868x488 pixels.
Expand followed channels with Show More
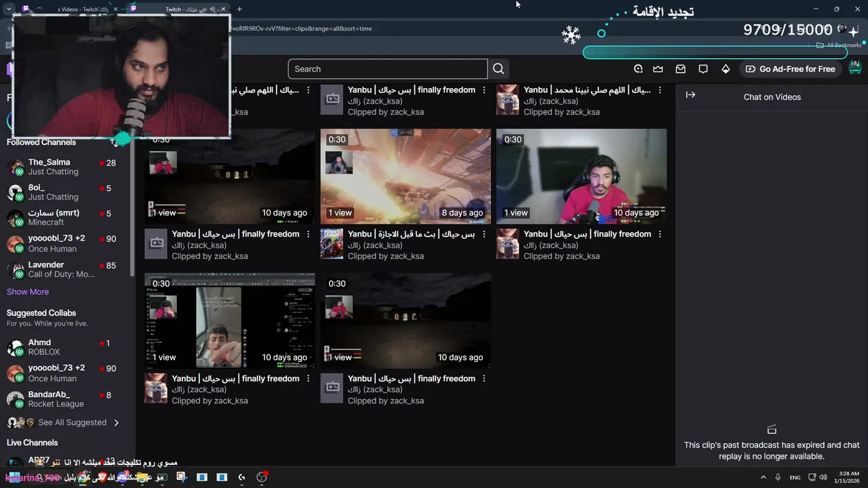[x=28, y=291]
